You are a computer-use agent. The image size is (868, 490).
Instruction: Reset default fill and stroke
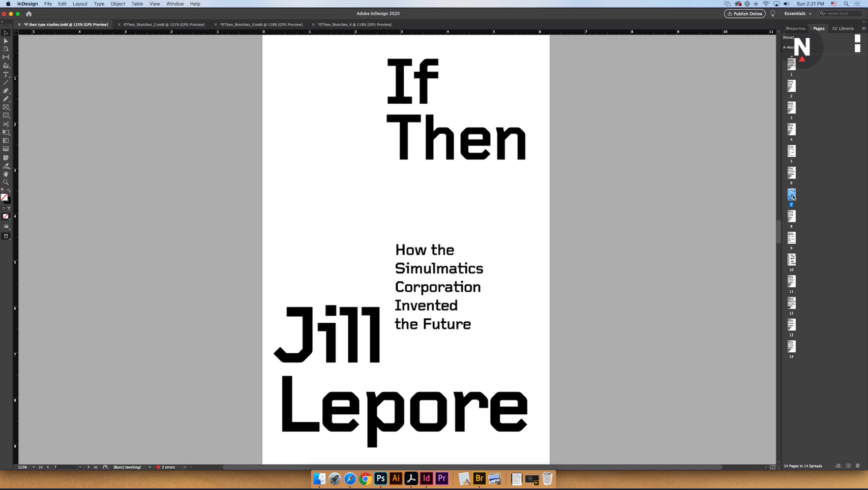tap(3, 191)
